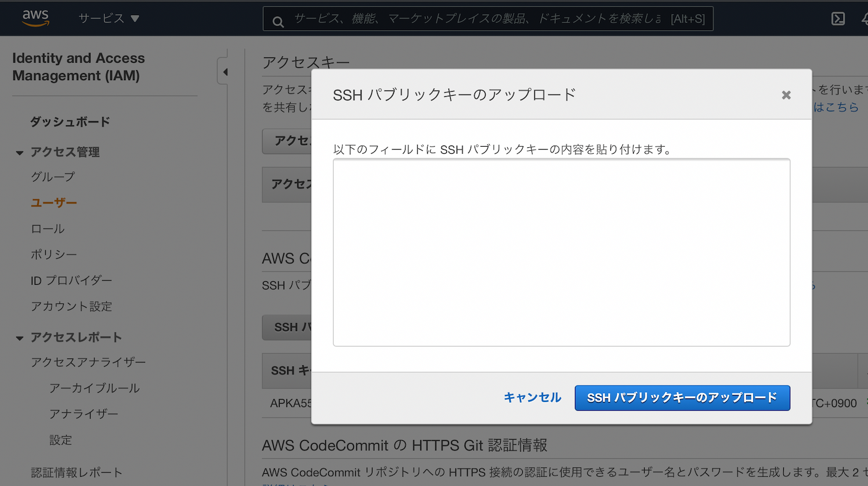This screenshot has width=868, height=486.
Task: Collapse the IAM sidebar with arrow handle
Action: 224,72
